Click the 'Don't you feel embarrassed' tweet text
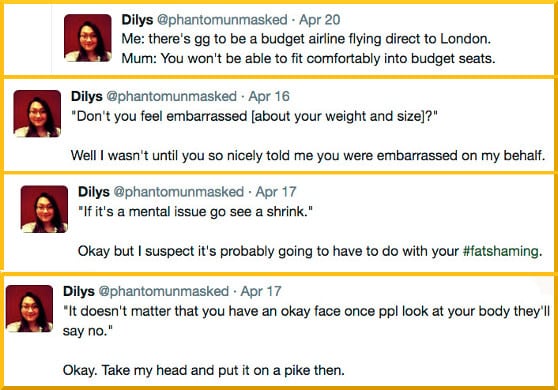 (x=254, y=116)
